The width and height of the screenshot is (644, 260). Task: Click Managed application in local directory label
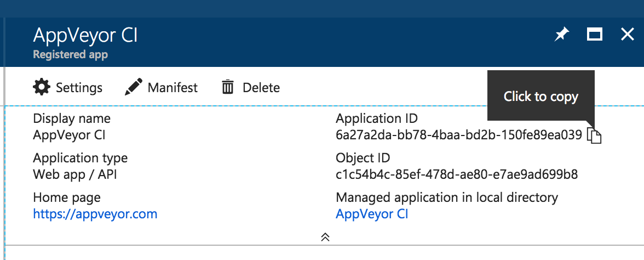point(447,197)
